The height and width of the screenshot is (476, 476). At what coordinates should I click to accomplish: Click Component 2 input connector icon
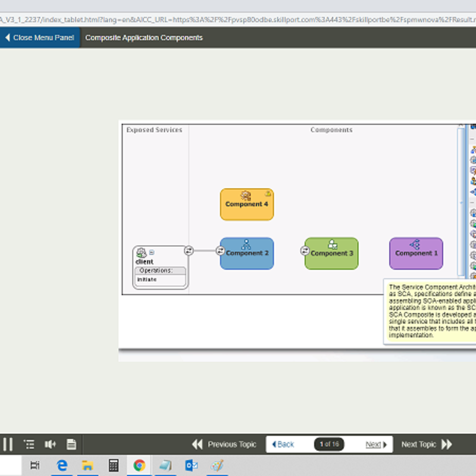(x=220, y=250)
